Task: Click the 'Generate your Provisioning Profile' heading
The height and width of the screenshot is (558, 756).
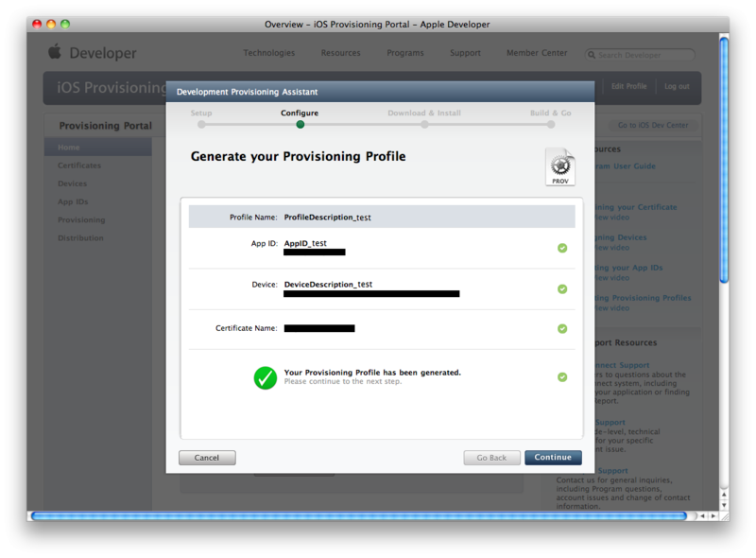Action: [x=298, y=156]
